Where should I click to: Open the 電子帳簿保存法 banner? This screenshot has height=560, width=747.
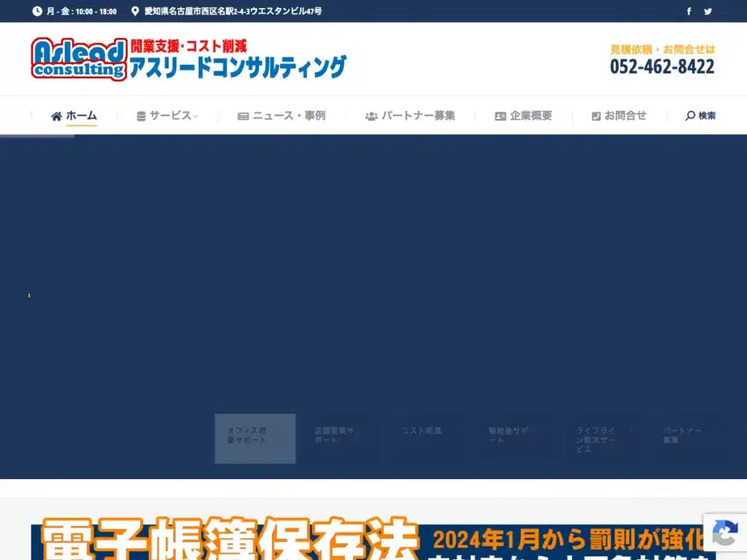pos(373,539)
